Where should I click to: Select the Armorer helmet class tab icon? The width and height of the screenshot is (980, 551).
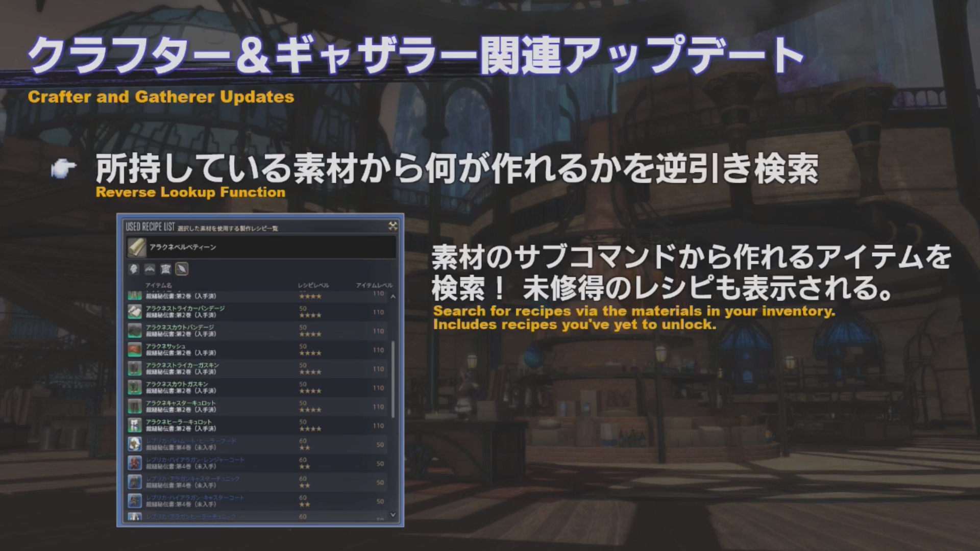pos(134,269)
